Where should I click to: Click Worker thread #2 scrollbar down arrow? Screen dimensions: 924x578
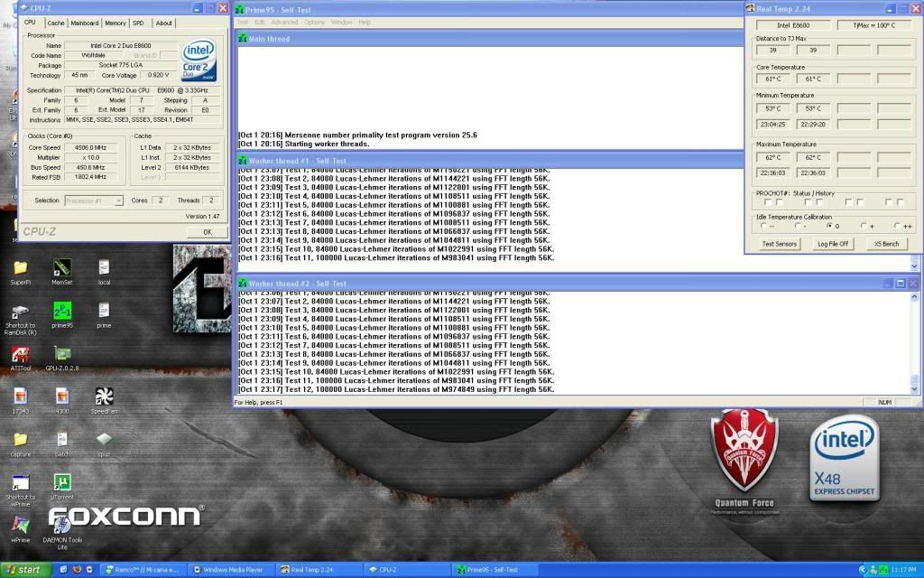914,389
